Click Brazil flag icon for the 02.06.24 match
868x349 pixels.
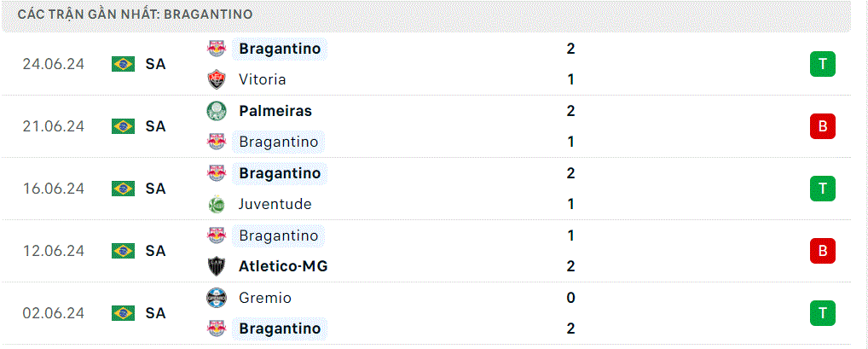123,313
